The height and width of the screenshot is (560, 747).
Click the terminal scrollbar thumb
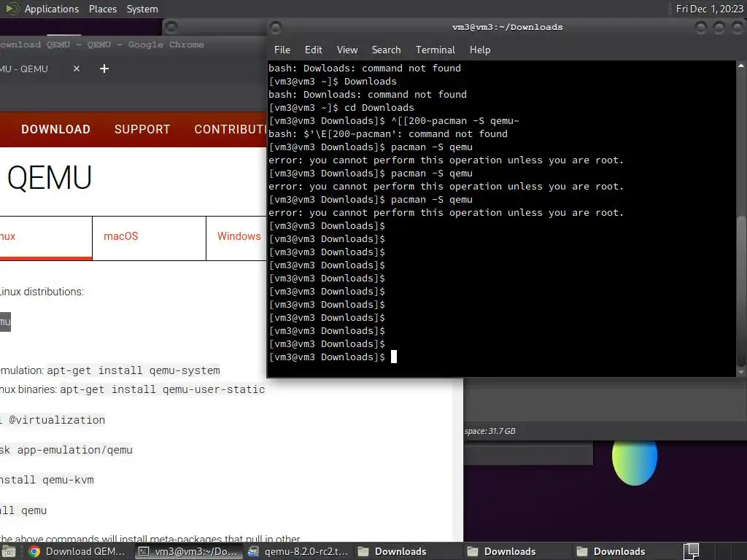741,290
